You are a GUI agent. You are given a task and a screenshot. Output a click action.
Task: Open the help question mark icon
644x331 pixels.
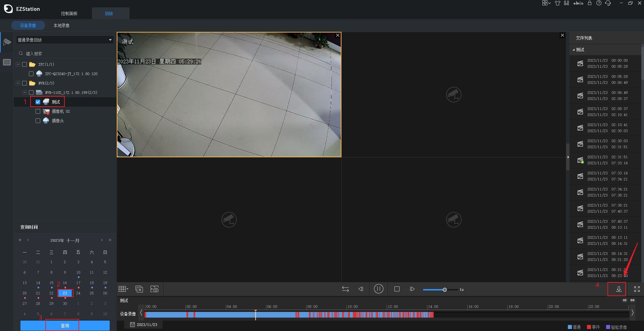pyautogui.click(x=599, y=3)
